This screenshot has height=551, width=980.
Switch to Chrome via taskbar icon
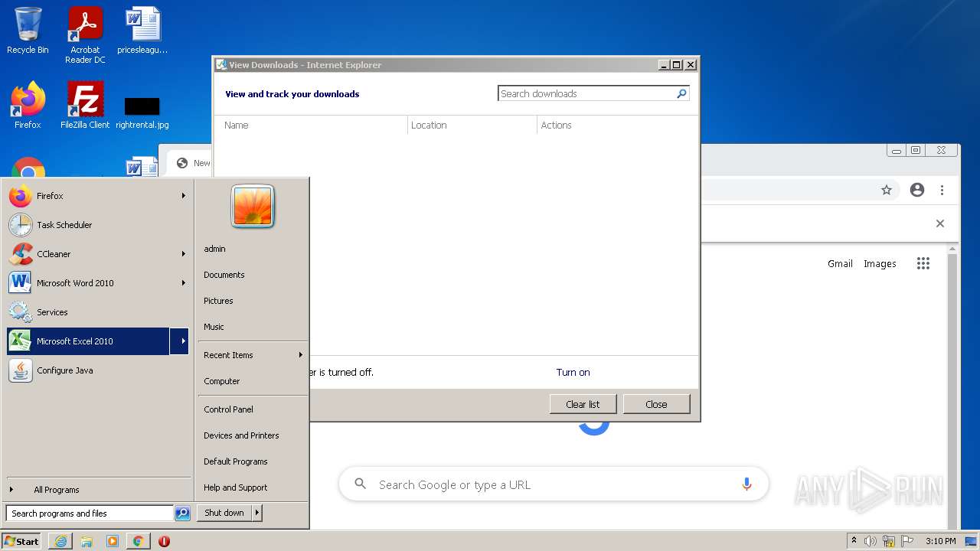(x=139, y=541)
